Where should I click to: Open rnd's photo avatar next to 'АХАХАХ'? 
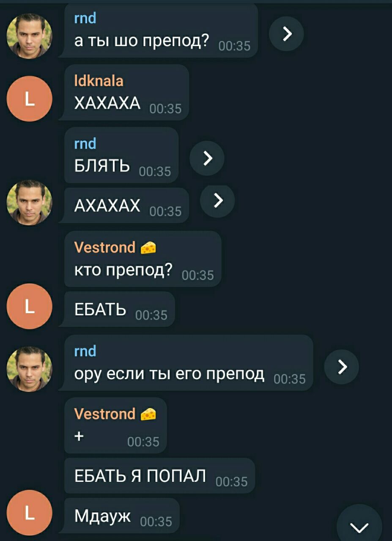coord(30,202)
